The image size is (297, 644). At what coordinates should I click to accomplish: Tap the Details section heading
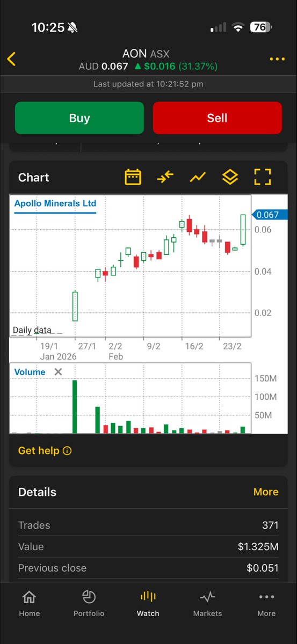[x=37, y=492]
